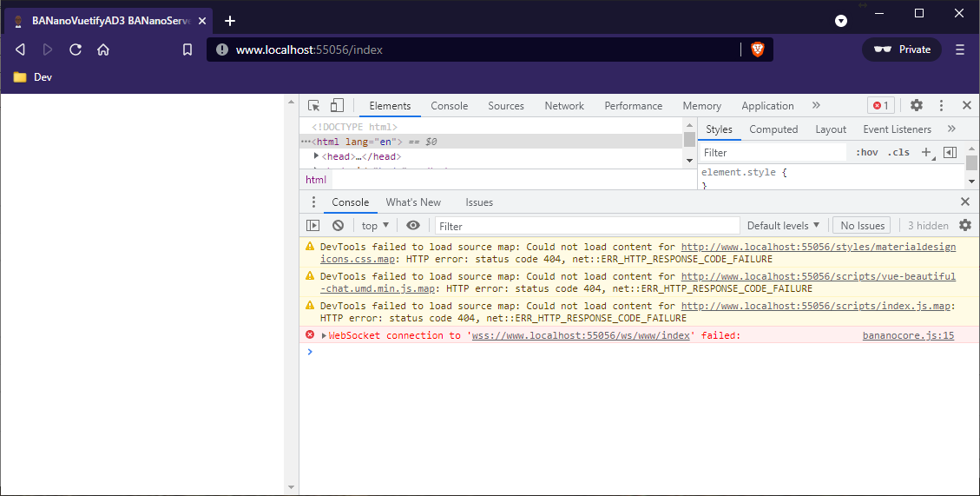Close the console drawer

pos(965,202)
